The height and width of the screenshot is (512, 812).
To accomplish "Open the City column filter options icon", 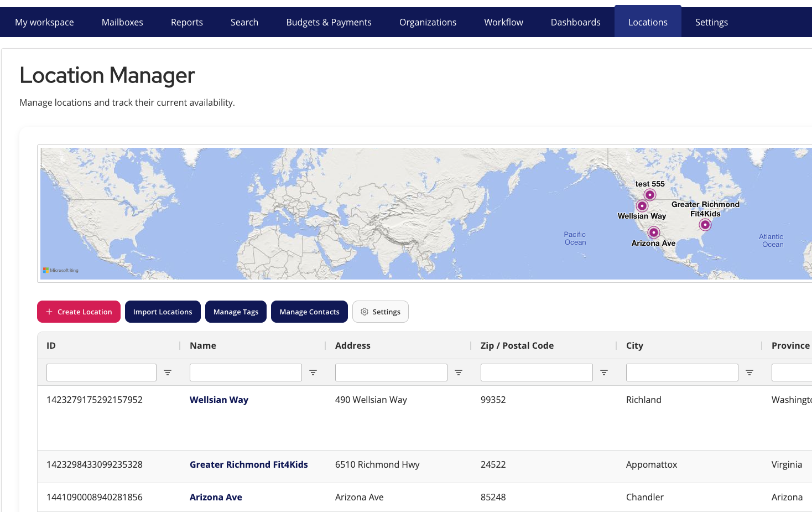I will 749,373.
